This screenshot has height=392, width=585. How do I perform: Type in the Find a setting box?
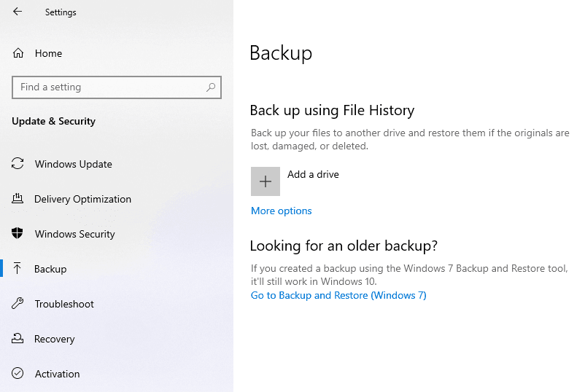point(109,87)
